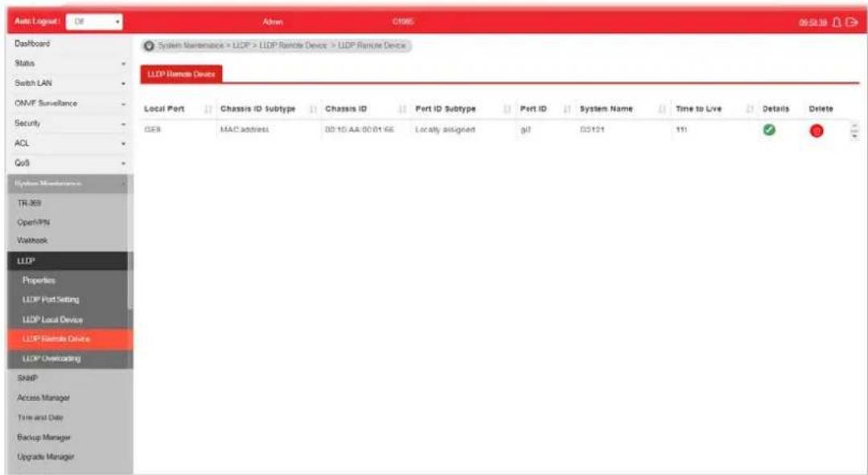The width and height of the screenshot is (868, 475).
Task: Select the LLDP submenu
Action: (68, 261)
